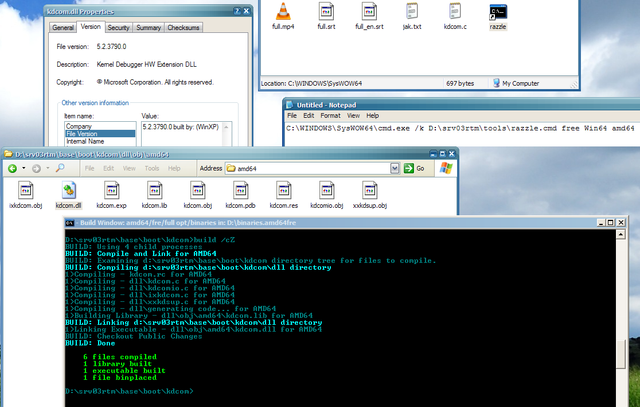Viewport: 640px width, 407px height.
Task: Open the Back button history dropdown arrow
Action: click(24, 168)
